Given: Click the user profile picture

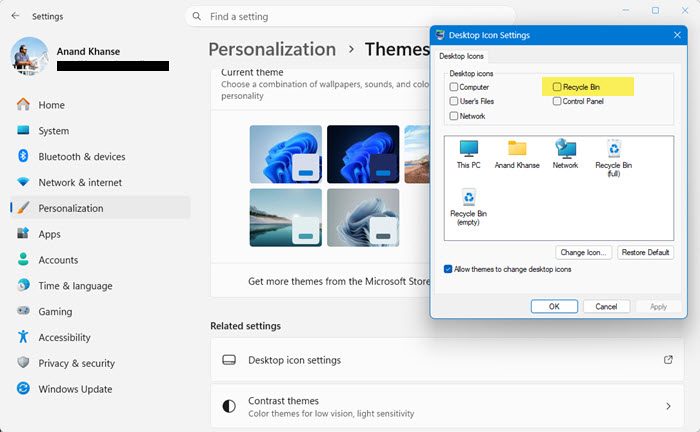Looking at the screenshot, I should pyautogui.click(x=29, y=56).
